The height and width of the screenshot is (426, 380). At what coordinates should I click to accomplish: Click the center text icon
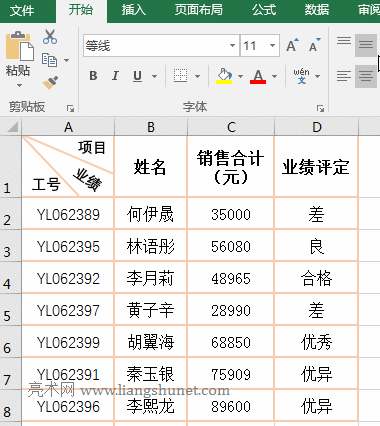(366, 76)
